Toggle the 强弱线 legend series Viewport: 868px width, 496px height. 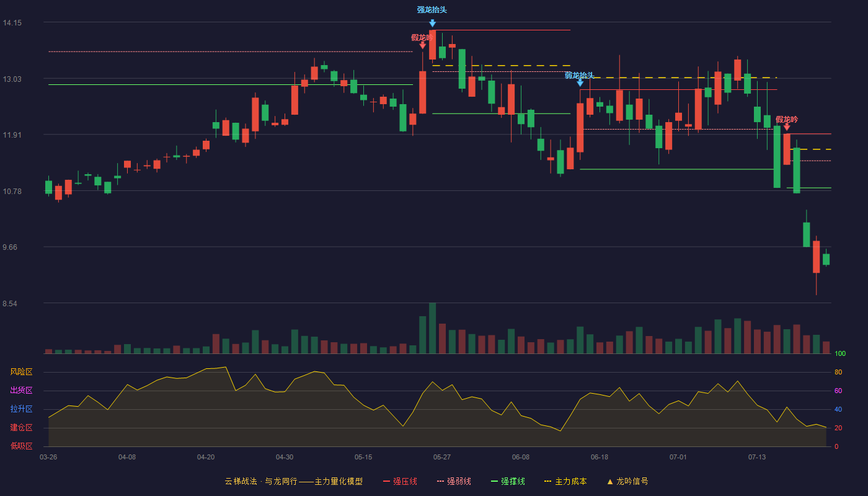point(459,482)
